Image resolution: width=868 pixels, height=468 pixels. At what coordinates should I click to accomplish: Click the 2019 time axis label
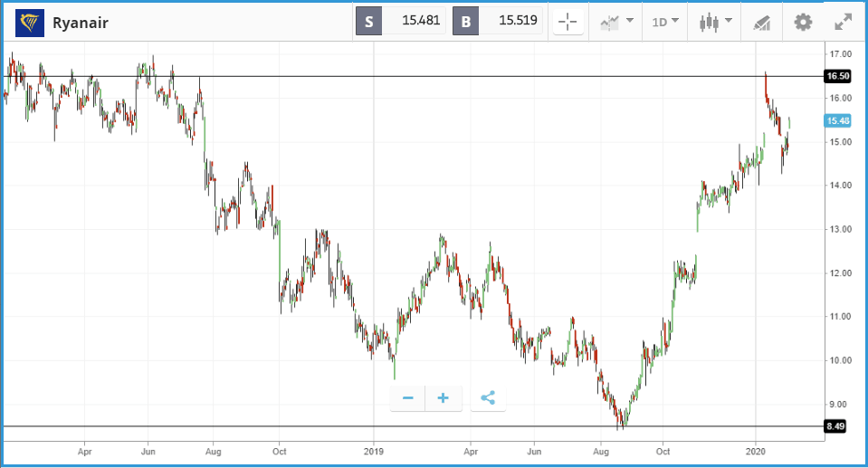(374, 452)
